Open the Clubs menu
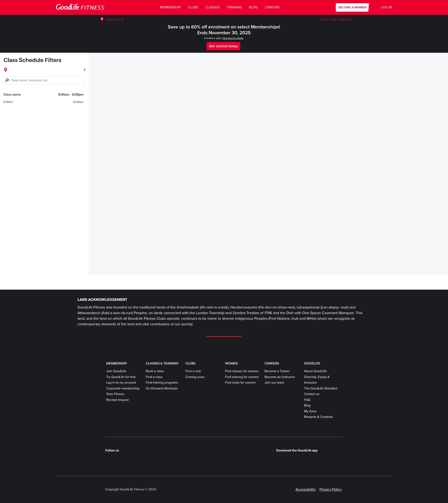Image resolution: width=448 pixels, height=503 pixels. (193, 7)
